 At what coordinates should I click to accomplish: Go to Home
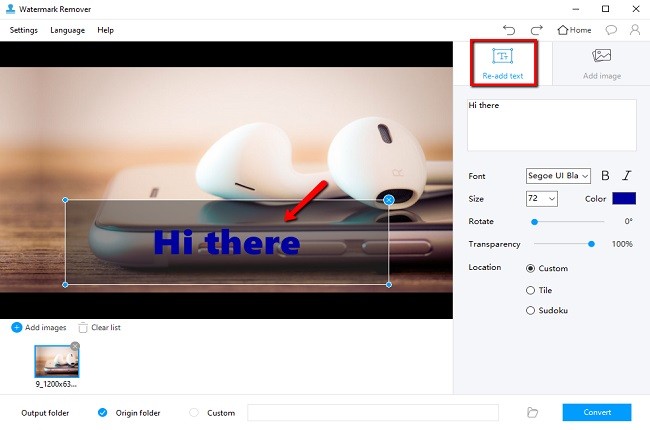574,30
